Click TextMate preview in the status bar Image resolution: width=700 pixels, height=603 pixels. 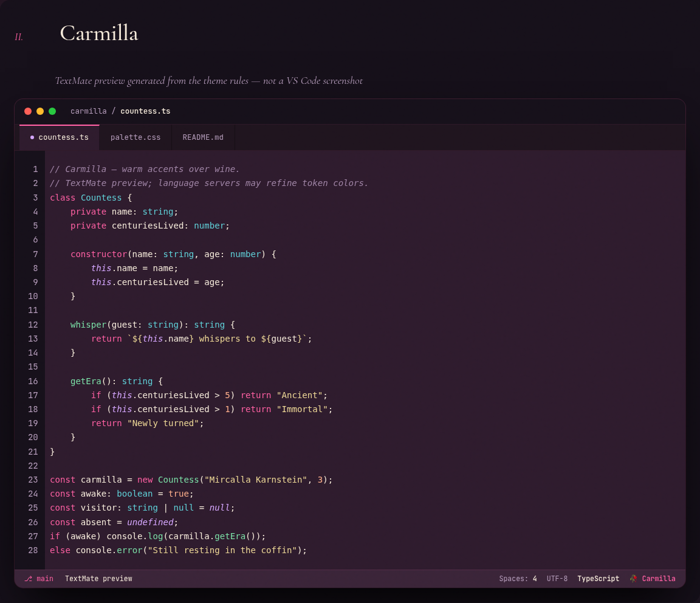[x=98, y=579]
